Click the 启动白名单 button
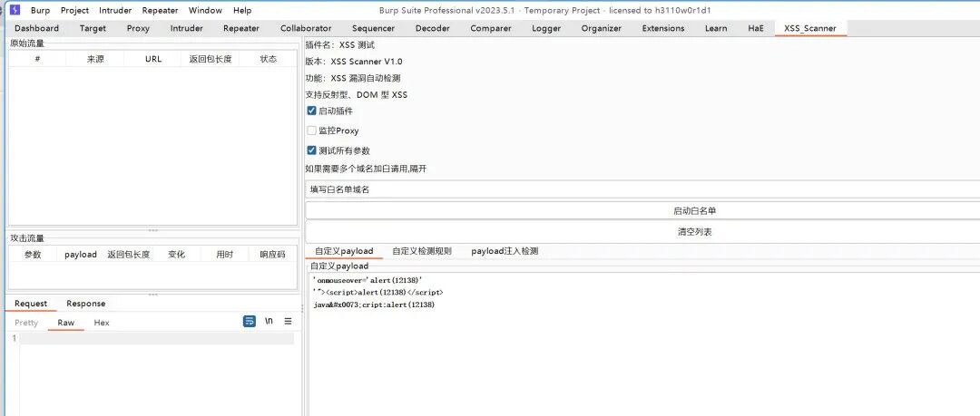 pyautogui.click(x=642, y=211)
